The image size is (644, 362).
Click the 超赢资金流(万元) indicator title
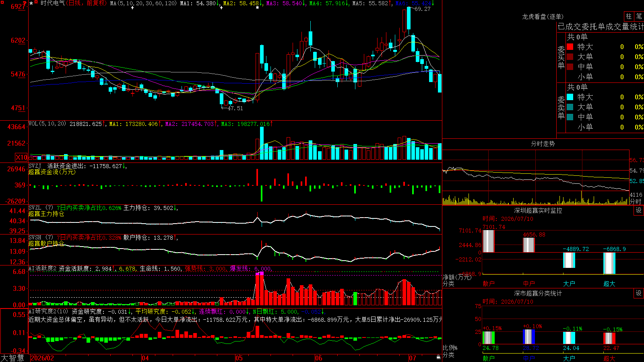click(52, 172)
